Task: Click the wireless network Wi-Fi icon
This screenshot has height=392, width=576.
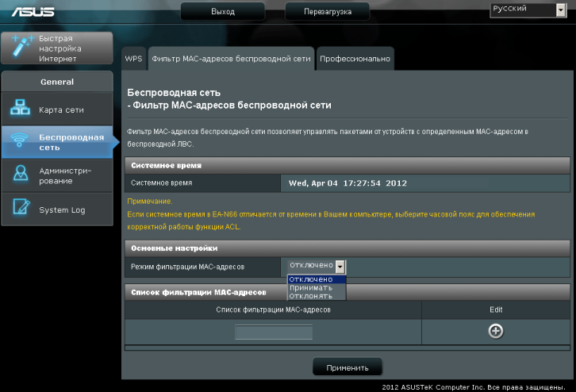Action: click(x=20, y=141)
